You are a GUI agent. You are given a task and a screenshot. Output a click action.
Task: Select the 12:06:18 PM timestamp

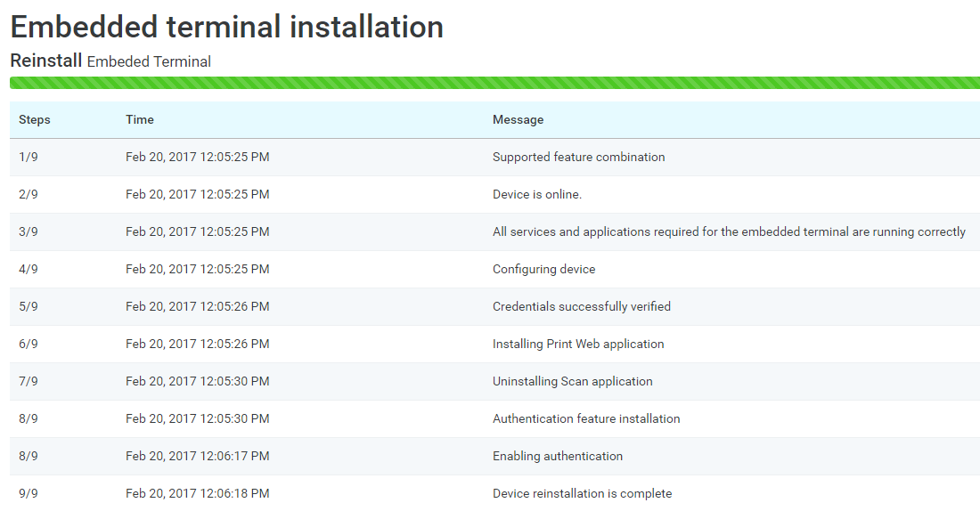click(197, 493)
